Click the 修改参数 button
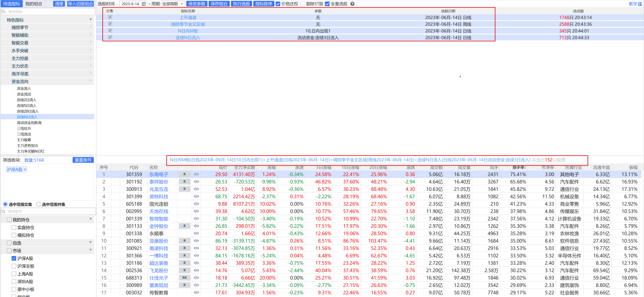The height and width of the screenshot is (297, 644). coord(197,4)
